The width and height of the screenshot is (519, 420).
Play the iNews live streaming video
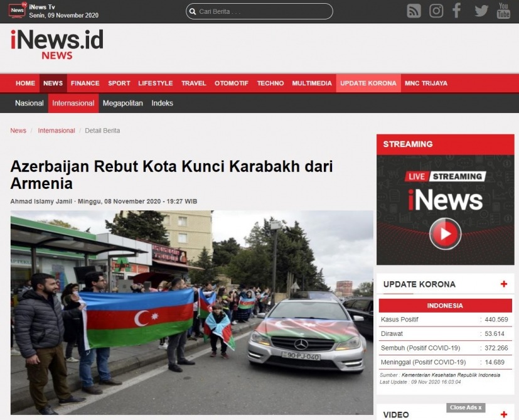click(x=445, y=234)
